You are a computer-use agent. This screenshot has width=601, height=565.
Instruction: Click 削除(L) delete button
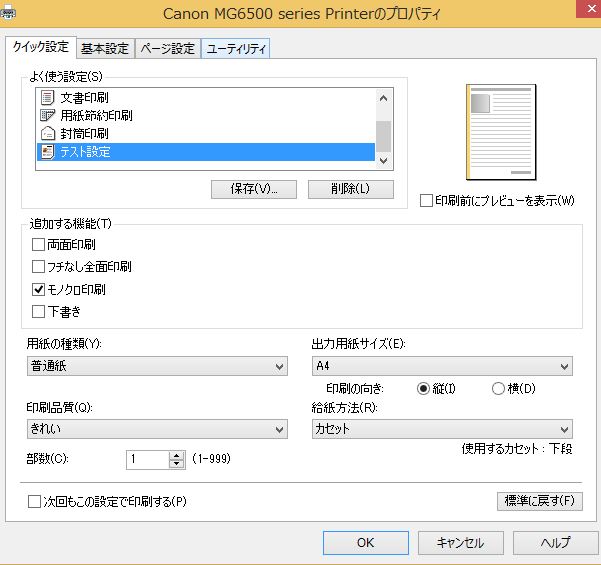(x=351, y=189)
